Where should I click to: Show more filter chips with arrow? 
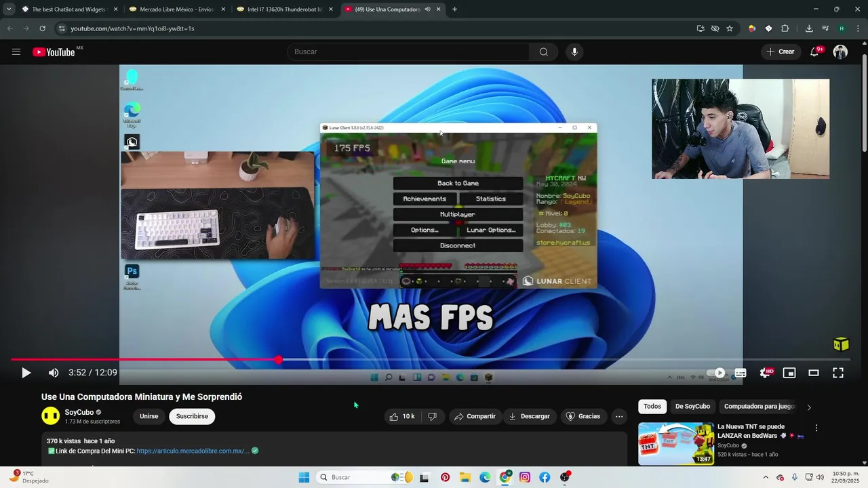coord(808,407)
